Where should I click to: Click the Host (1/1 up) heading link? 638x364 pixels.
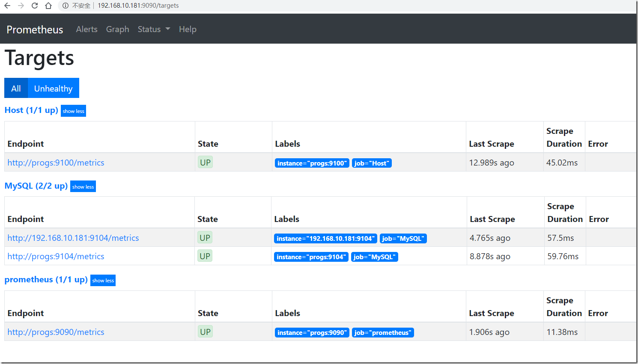[31, 110]
